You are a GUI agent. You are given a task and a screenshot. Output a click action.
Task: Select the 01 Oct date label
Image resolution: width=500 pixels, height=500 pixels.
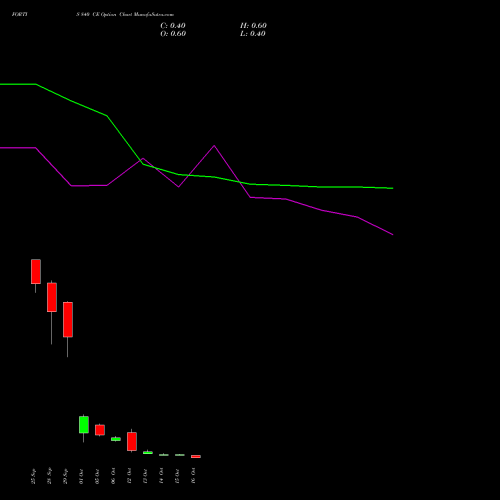click(81, 476)
